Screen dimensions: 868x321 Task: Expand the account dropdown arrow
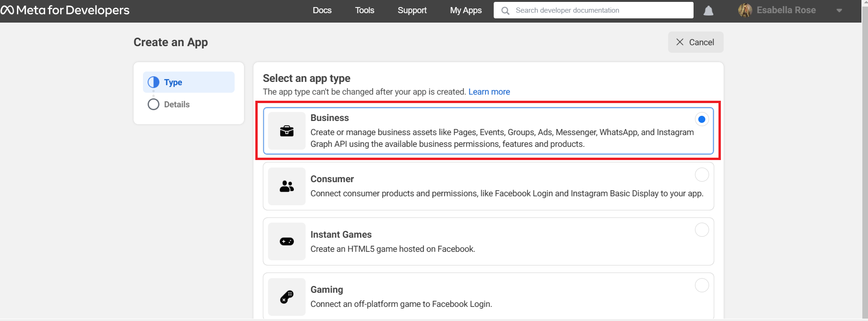[839, 10]
